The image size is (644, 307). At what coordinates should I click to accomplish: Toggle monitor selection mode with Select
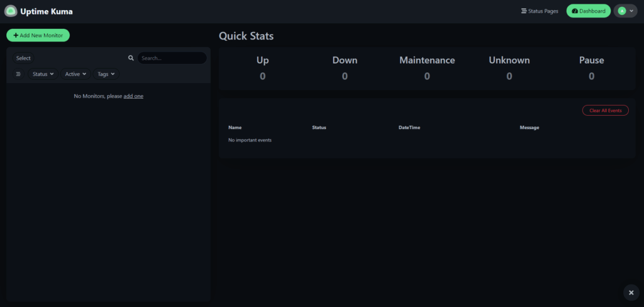pyautogui.click(x=23, y=58)
